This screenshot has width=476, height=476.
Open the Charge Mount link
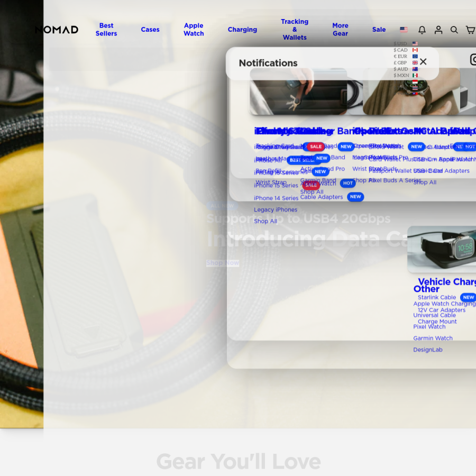(x=437, y=322)
